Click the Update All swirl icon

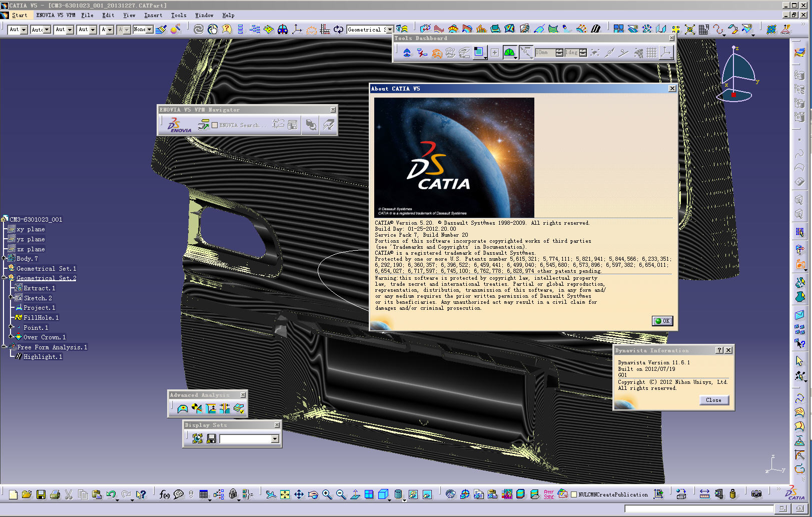[199, 30]
